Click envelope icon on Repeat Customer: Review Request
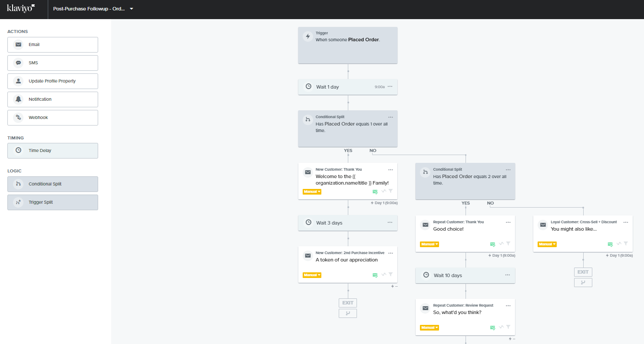The width and height of the screenshot is (644, 344). click(426, 308)
